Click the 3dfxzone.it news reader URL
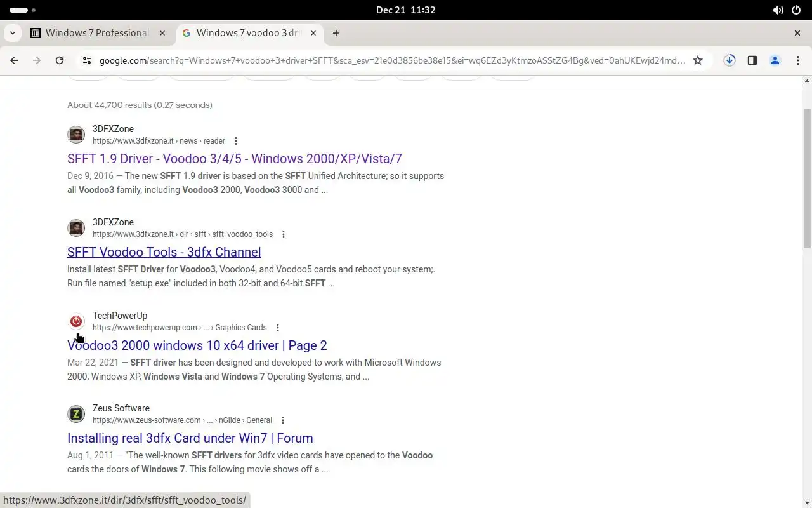This screenshot has height=508, width=812. coord(159,141)
